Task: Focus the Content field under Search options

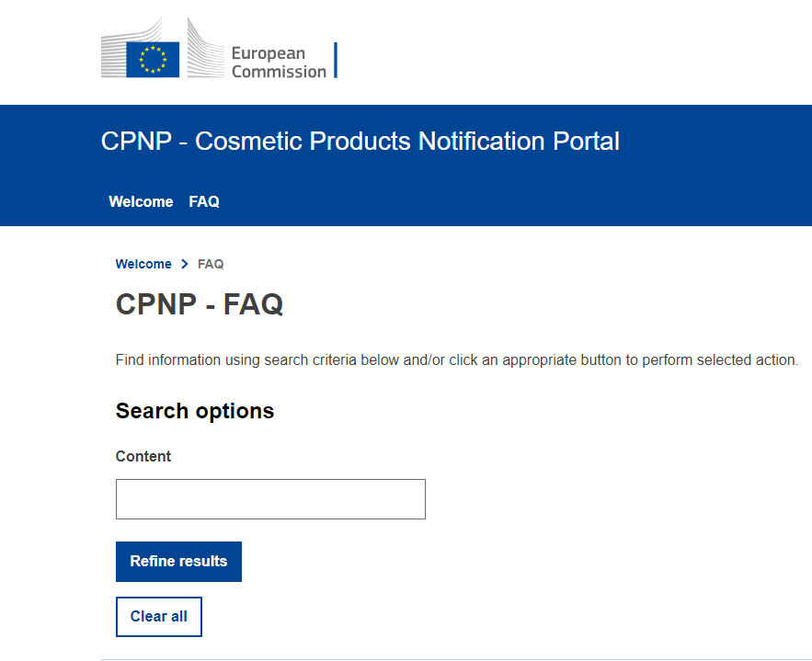Action: [269, 498]
